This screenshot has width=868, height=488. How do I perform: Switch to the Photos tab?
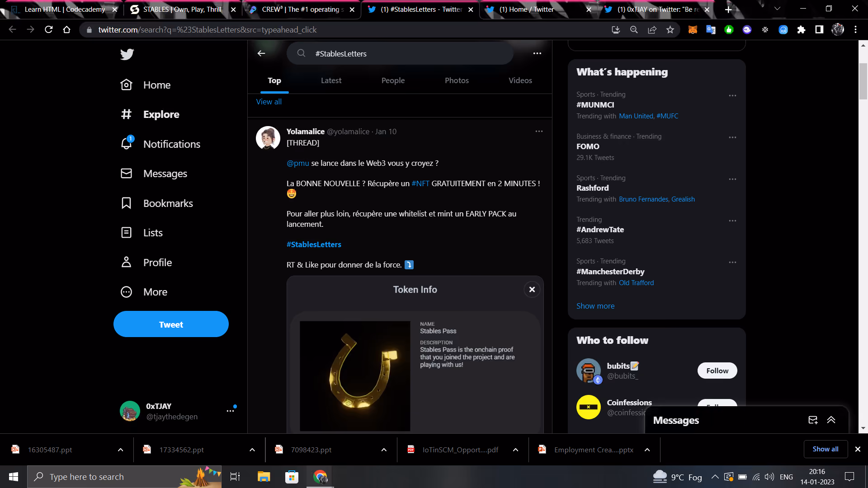click(x=457, y=80)
